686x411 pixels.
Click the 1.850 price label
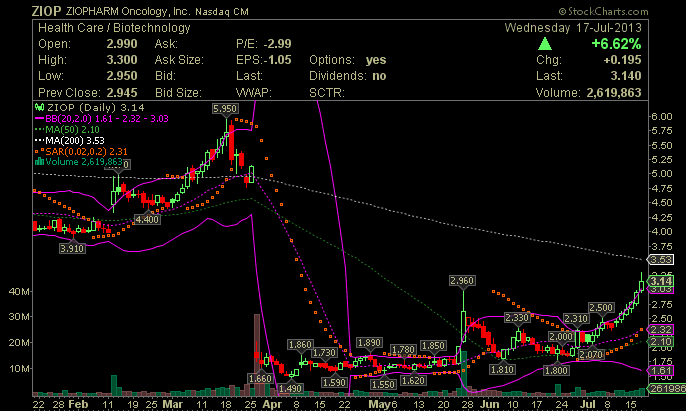[433, 346]
